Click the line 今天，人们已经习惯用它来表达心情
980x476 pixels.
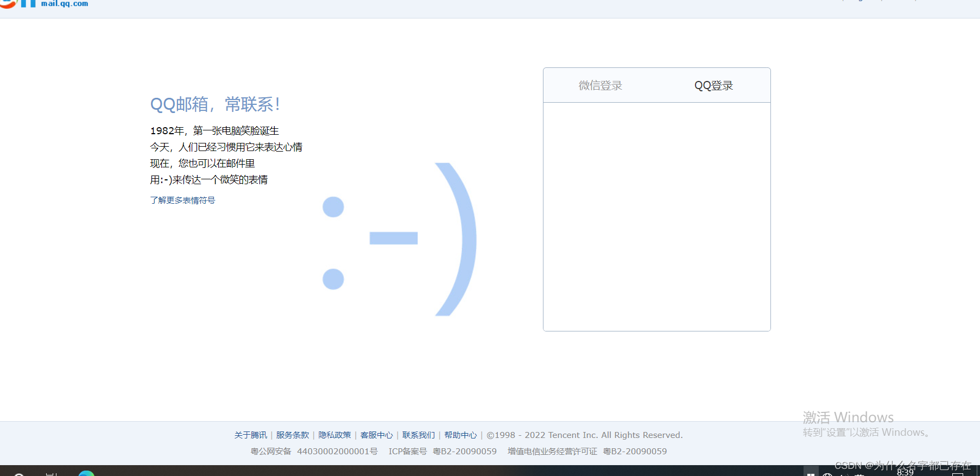point(226,147)
